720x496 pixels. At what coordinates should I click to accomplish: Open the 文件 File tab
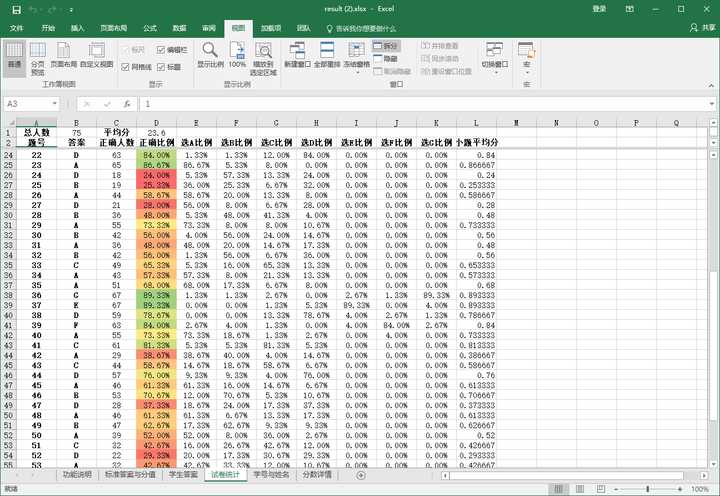(17, 28)
